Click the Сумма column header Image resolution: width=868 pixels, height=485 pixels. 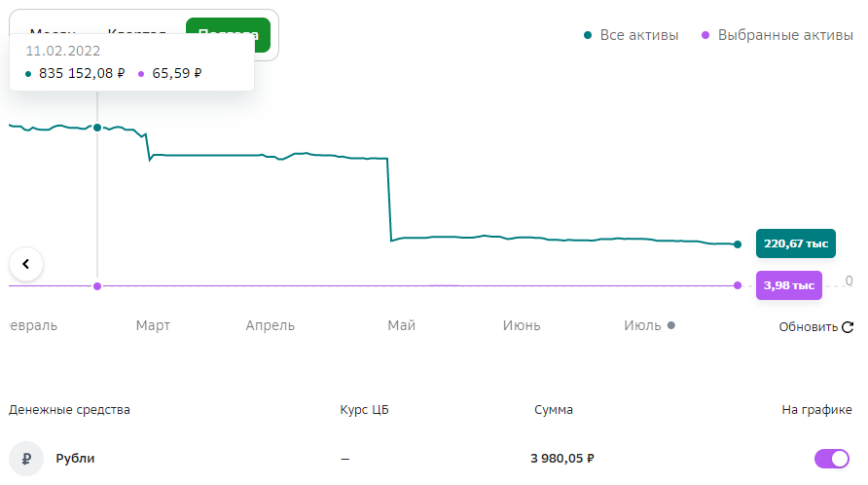(x=554, y=410)
